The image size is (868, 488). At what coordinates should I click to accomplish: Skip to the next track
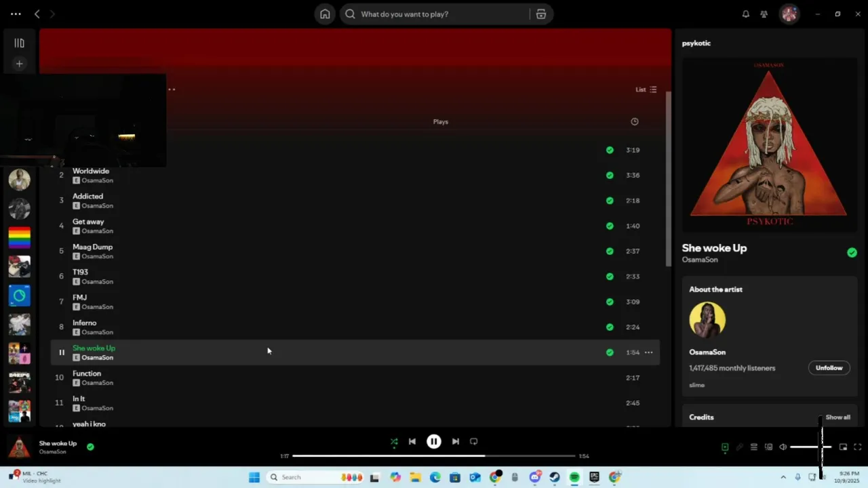(456, 441)
